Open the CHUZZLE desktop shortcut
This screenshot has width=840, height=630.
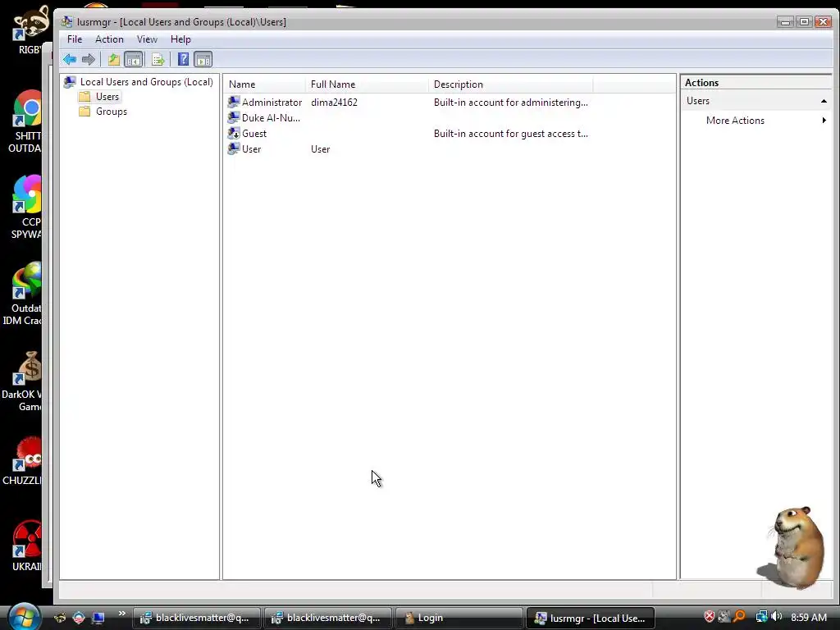[x=25, y=461]
